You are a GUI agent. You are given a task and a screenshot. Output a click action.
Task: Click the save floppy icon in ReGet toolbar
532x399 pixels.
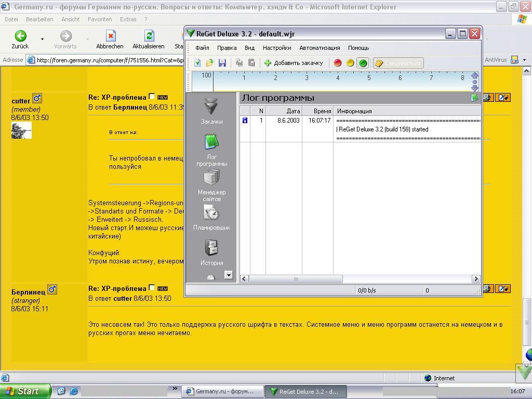tap(222, 63)
